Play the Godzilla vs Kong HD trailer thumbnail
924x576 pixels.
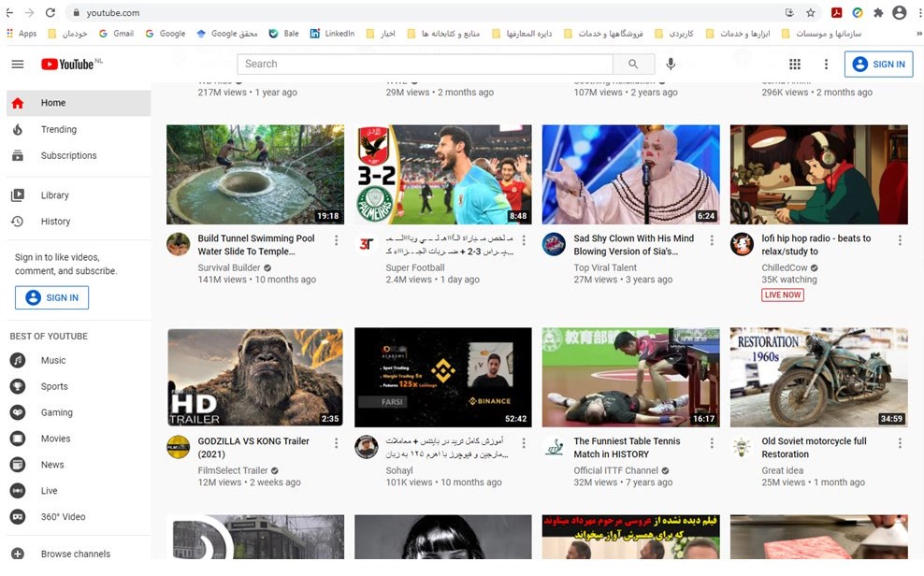(255, 378)
